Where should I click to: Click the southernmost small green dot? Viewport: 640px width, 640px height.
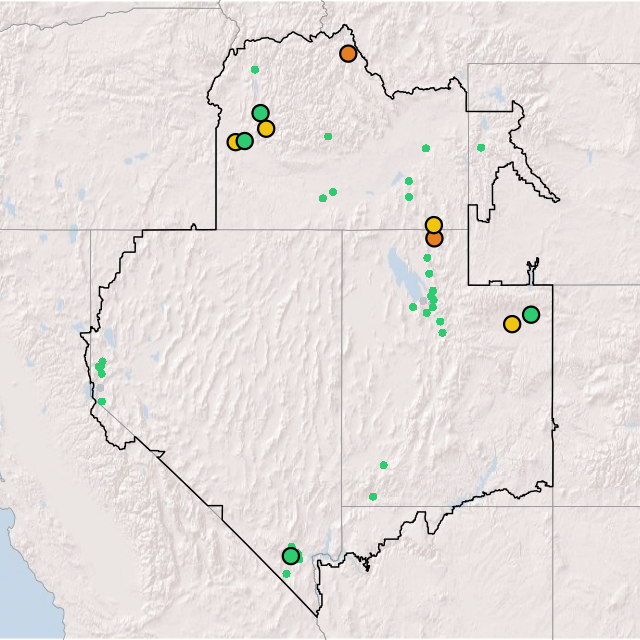pyautogui.click(x=286, y=574)
